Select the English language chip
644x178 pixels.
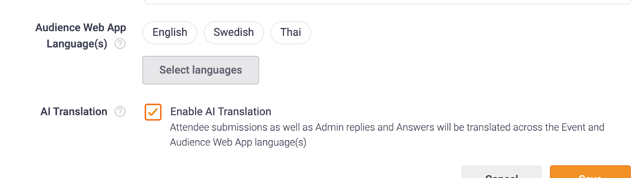(x=170, y=33)
